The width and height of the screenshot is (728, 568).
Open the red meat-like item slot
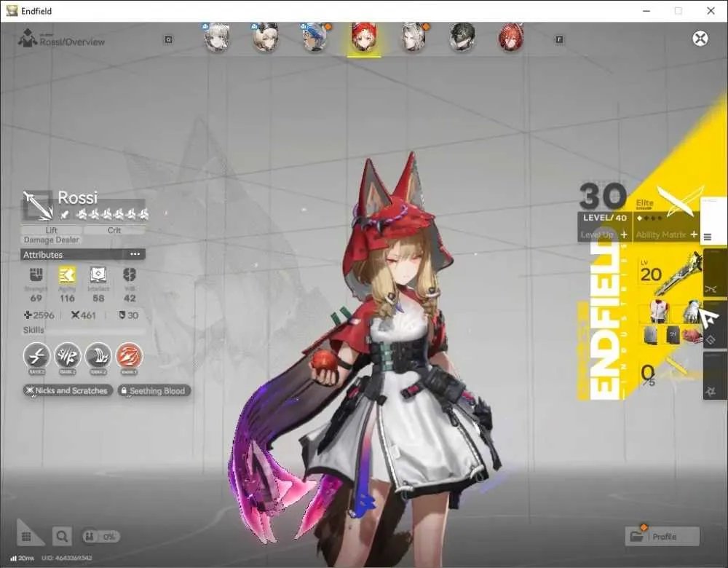point(692,335)
